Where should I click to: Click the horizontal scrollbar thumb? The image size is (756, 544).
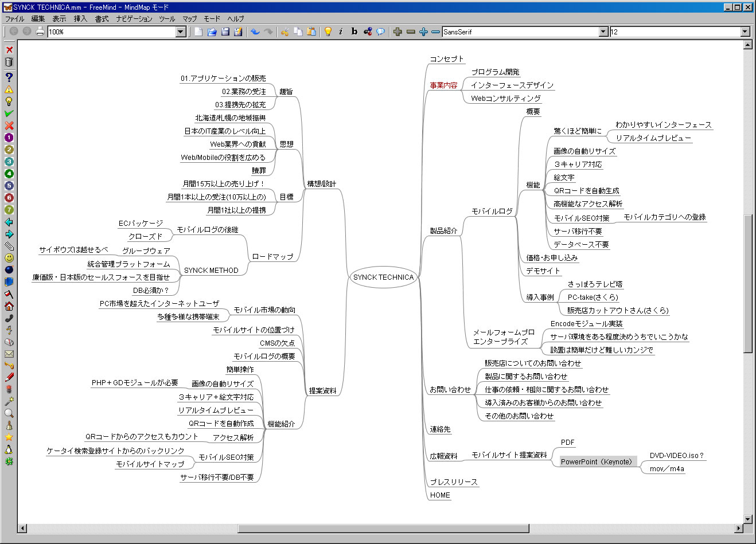click(383, 528)
